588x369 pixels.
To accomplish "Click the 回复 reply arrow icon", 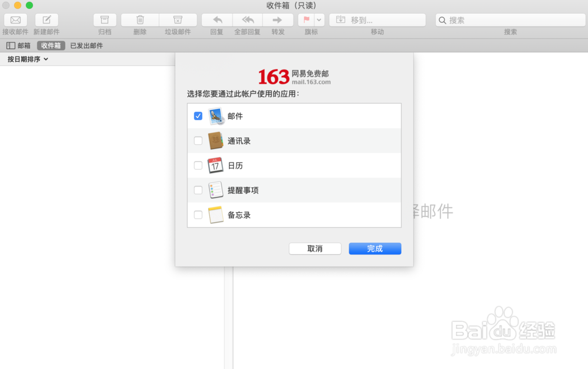I will [217, 20].
